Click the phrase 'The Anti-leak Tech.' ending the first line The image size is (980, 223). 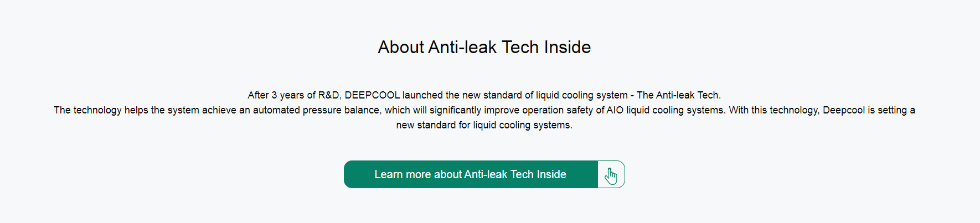(679, 95)
